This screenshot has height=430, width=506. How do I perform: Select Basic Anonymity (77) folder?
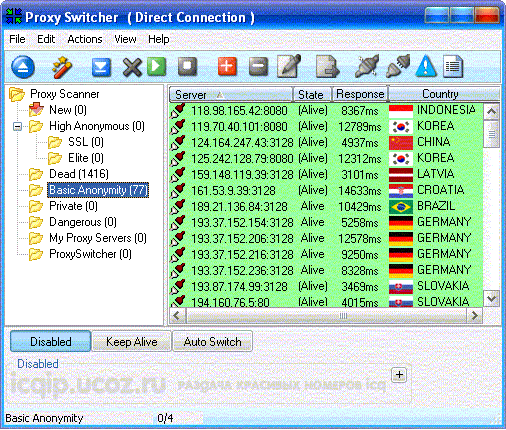[x=98, y=190]
